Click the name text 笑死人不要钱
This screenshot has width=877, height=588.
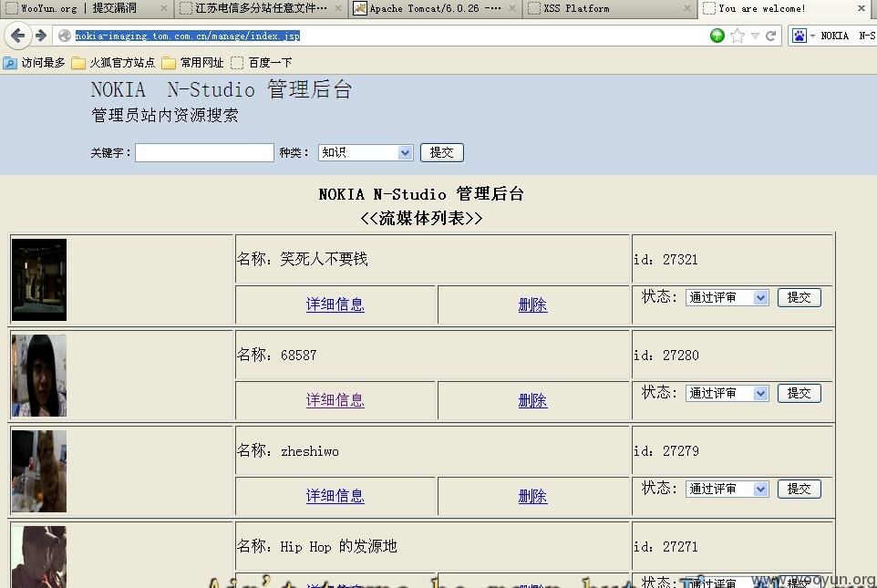(x=324, y=259)
